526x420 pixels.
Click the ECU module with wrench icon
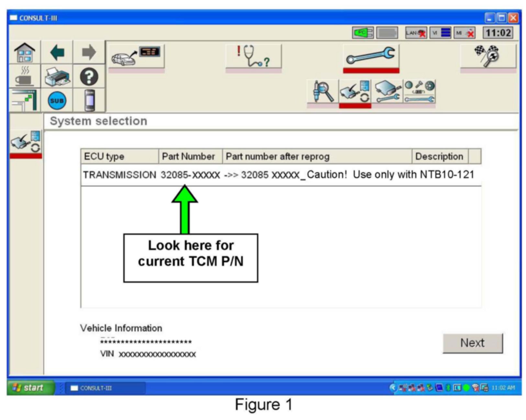click(x=387, y=92)
